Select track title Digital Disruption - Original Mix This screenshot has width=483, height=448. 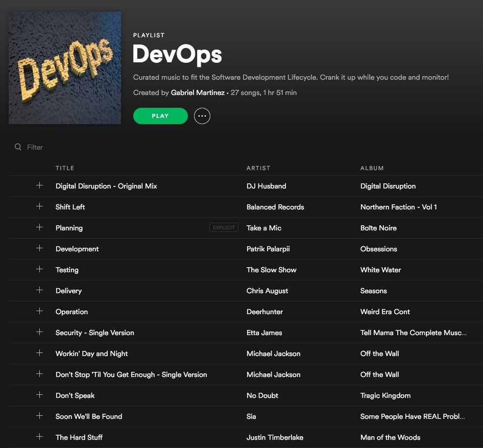click(x=106, y=186)
